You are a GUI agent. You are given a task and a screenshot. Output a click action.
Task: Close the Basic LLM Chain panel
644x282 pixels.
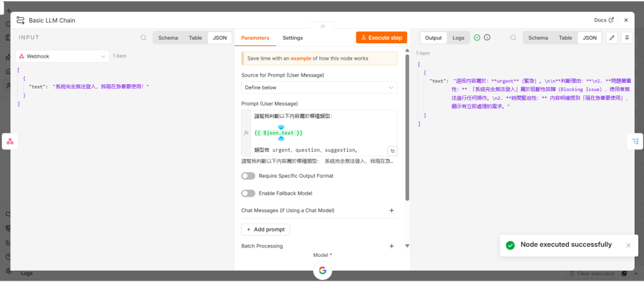click(626, 20)
